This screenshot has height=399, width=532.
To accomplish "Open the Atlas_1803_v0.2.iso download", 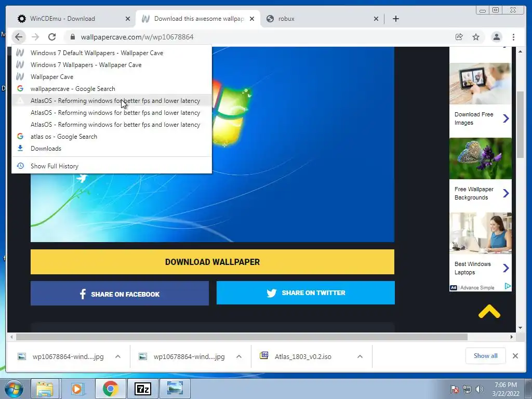I will [x=303, y=356].
